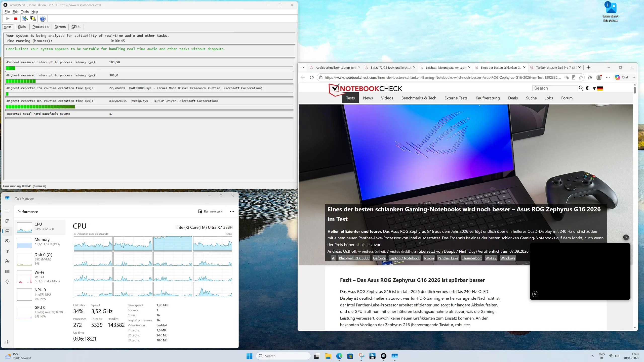644x362 pixels.
Task: Expand the browser tab list chevron
Action: click(303, 68)
